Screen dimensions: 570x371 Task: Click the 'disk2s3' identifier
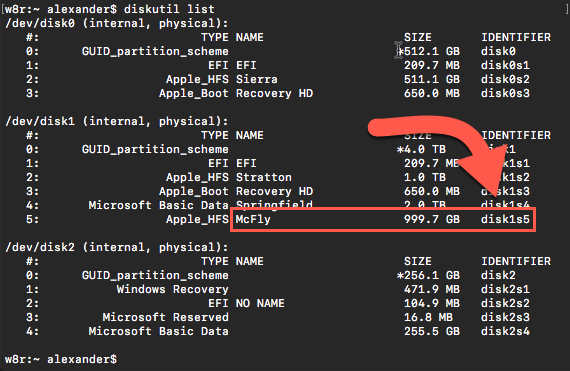tap(505, 317)
